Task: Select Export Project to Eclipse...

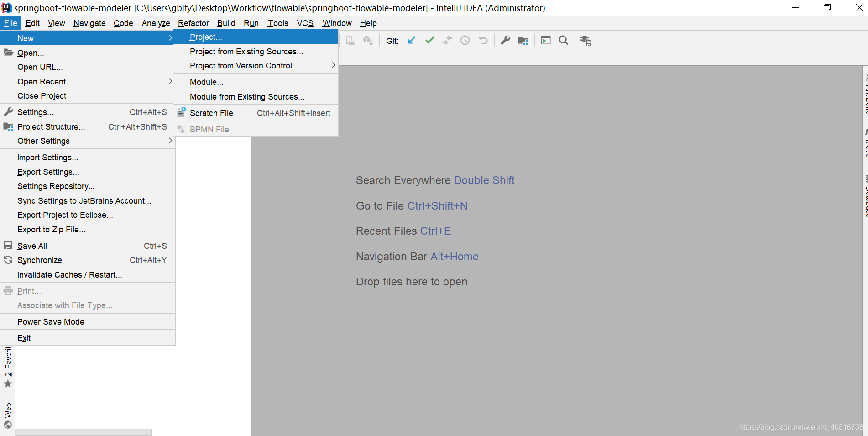Action: pos(88,215)
